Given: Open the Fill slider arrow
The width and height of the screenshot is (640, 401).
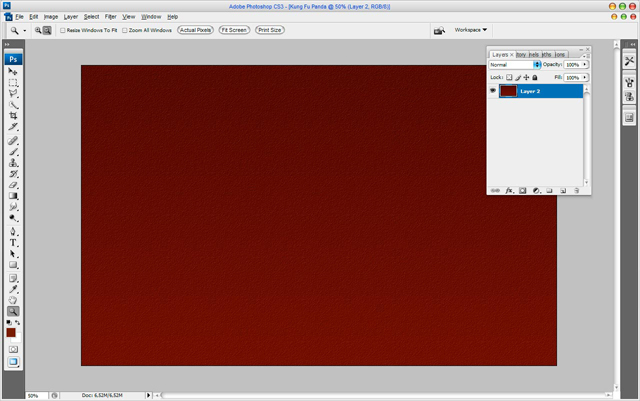Looking at the screenshot, I should coord(584,77).
